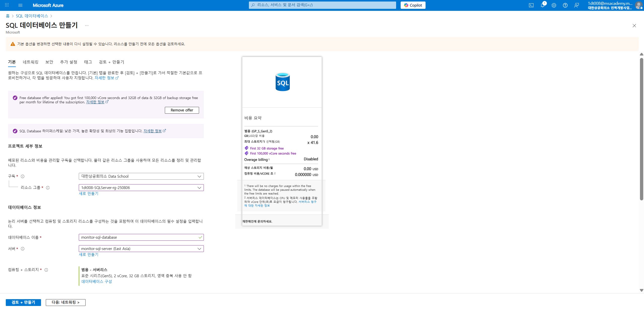The image size is (644, 311).
Task: Click the Remove offer button
Action: [182, 110]
